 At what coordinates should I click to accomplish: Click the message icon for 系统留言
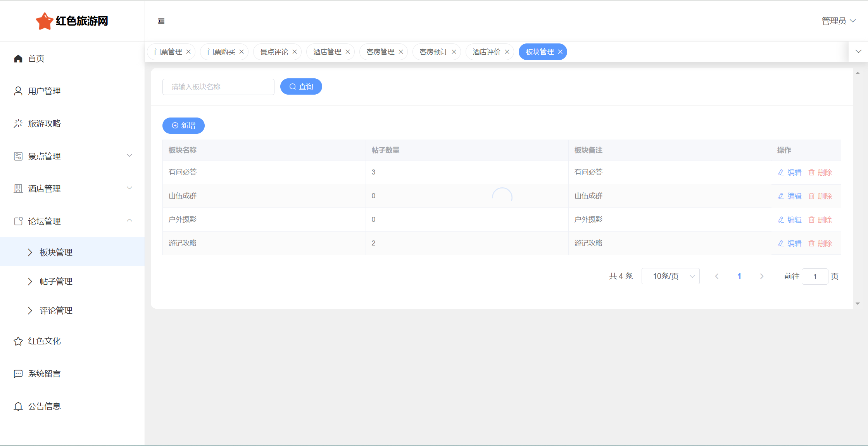[x=18, y=374]
